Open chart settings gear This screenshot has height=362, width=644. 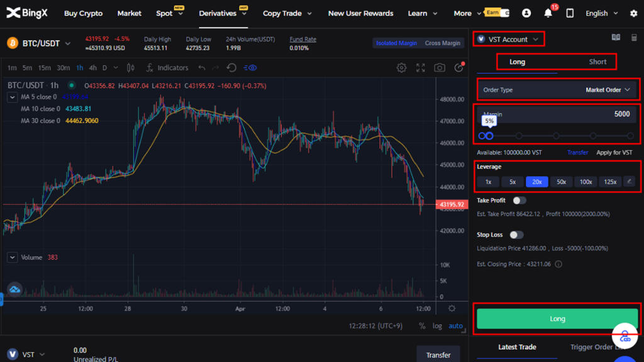pyautogui.click(x=401, y=68)
